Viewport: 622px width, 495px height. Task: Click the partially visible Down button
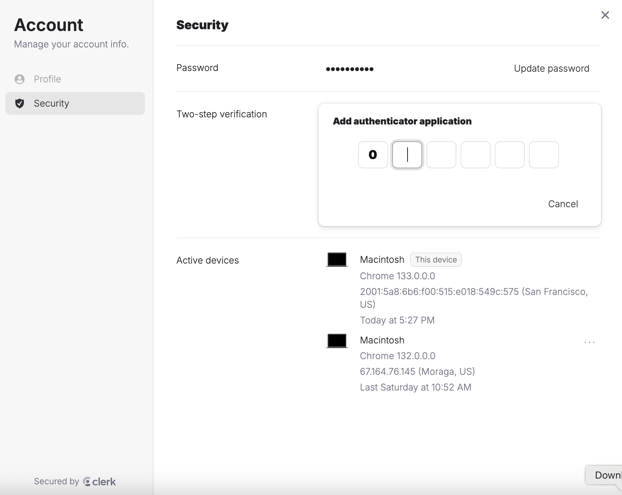(x=605, y=475)
